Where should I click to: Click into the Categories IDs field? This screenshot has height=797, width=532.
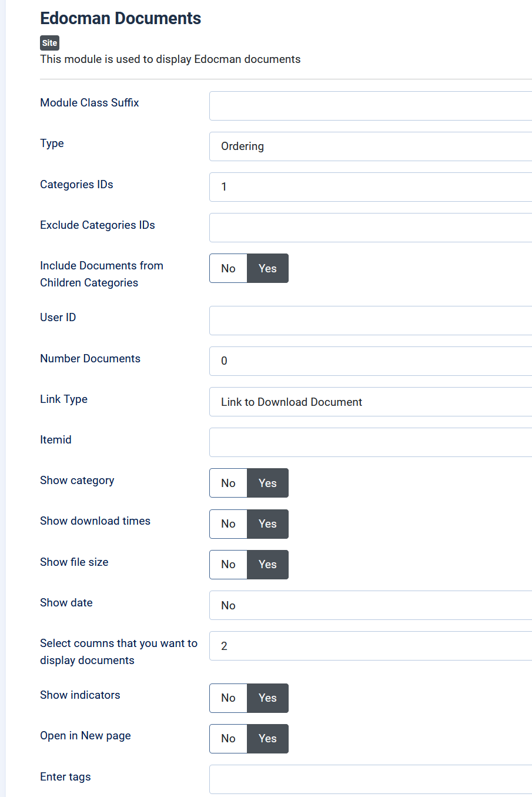(370, 187)
